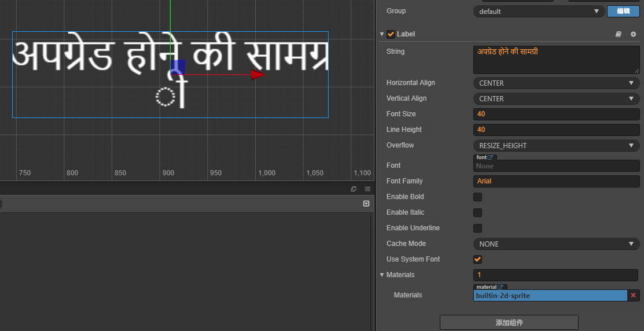Collapse the Materials array expander
The width and height of the screenshot is (644, 331).
click(x=382, y=275)
